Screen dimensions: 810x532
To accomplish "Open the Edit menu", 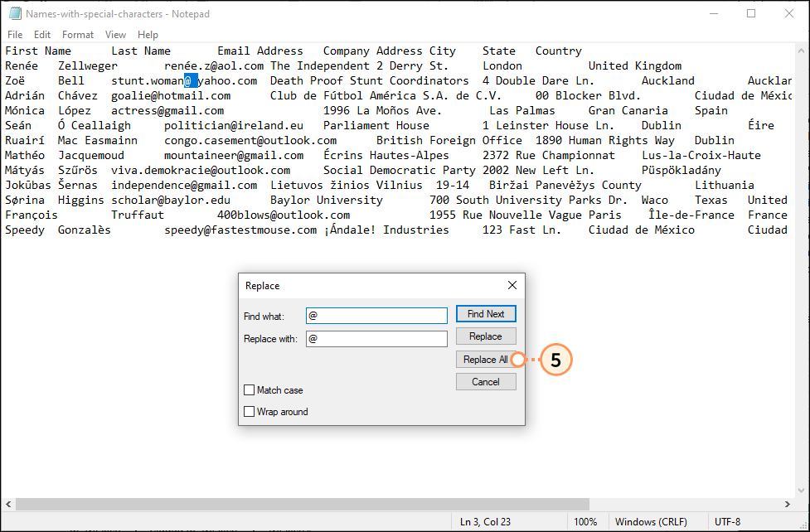I will pos(42,35).
